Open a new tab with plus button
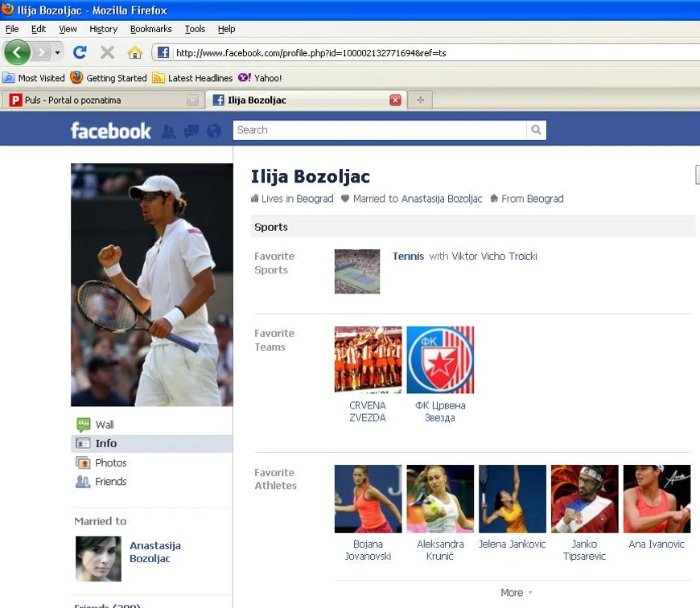Screen dimensions: 700x608 (420, 100)
